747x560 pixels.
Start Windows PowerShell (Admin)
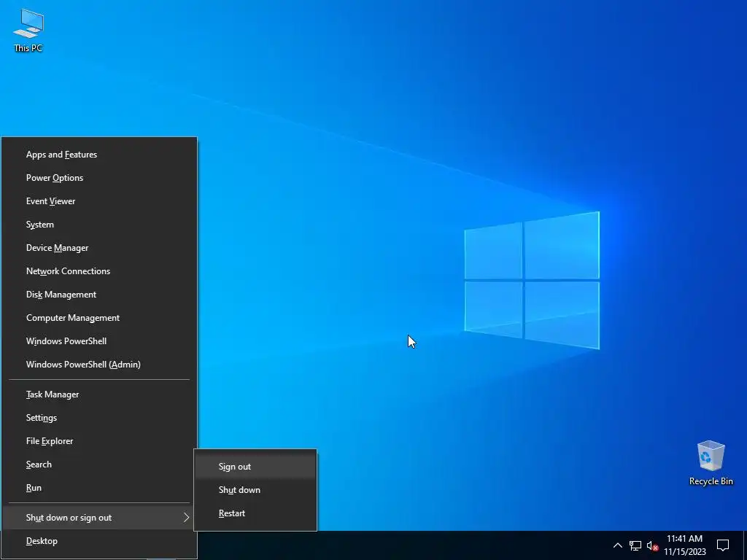point(99,365)
